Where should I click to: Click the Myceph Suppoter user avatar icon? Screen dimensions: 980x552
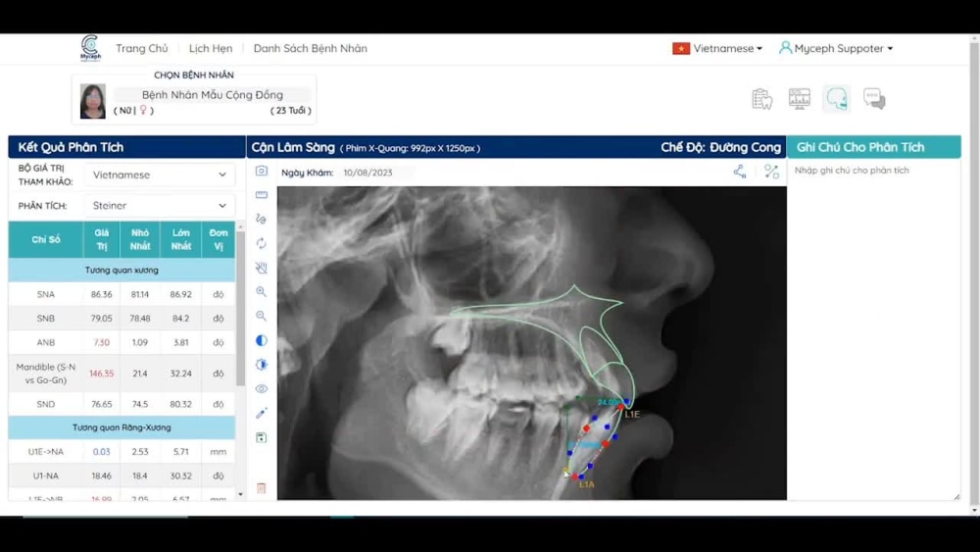(x=785, y=47)
